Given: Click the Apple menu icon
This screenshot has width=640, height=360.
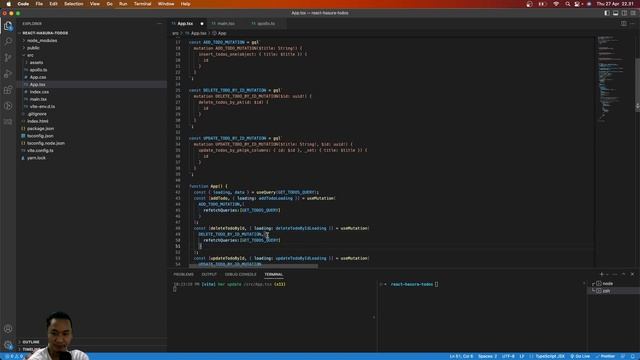Looking at the screenshot, I should point(9,4).
